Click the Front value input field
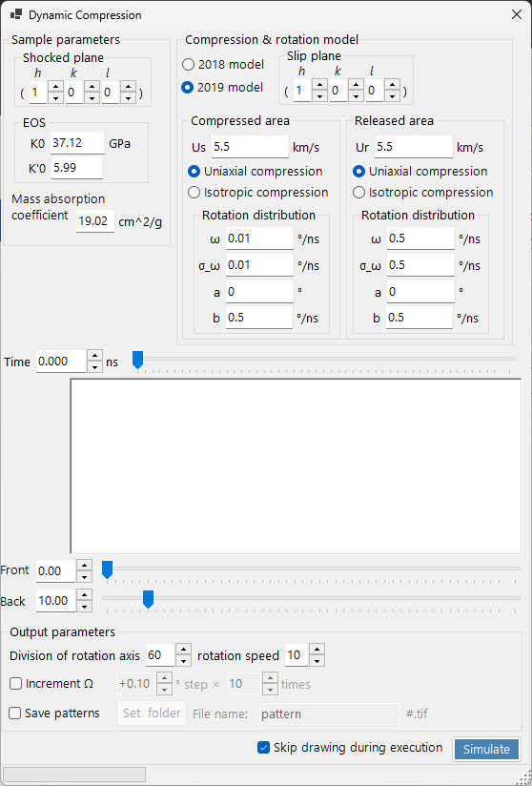Viewport: 532px width, 786px height. pyautogui.click(x=56, y=571)
